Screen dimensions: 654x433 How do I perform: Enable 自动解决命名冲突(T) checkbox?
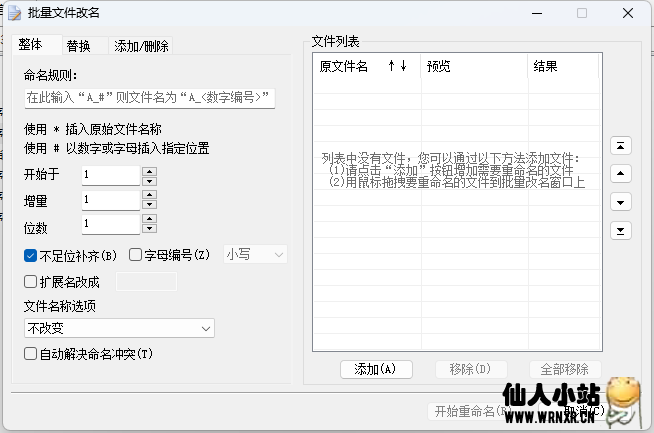click(30, 354)
